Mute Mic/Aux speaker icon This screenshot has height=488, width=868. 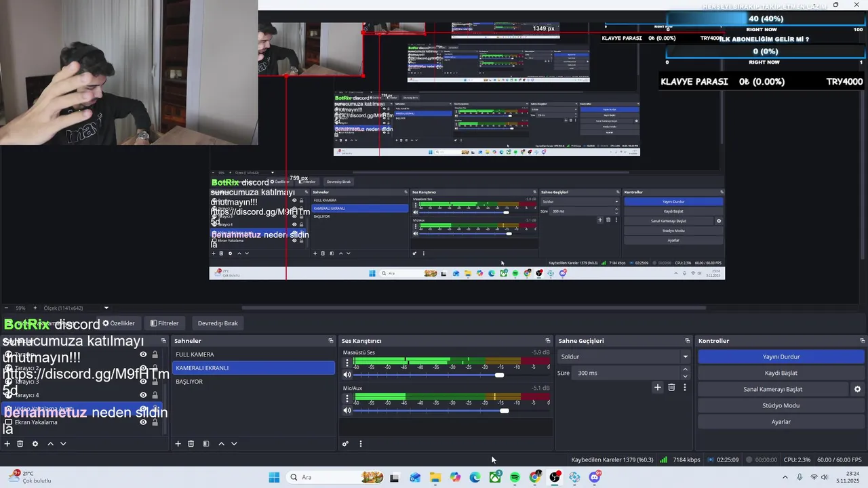[x=347, y=410]
